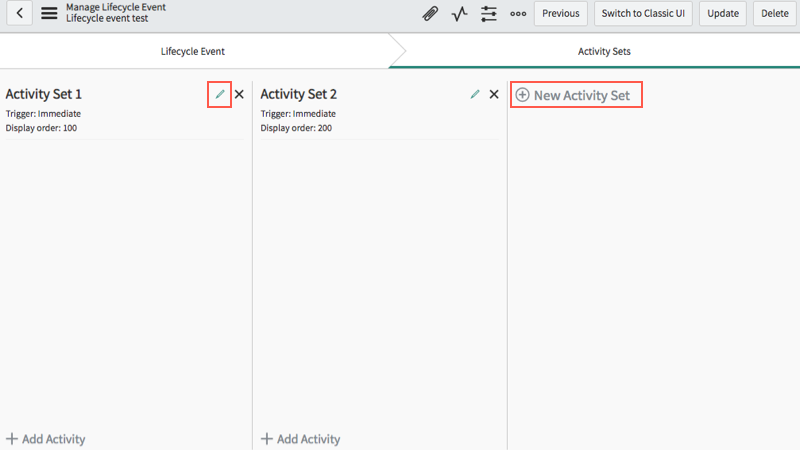Select the Activity Set 2 title
This screenshot has width=800, height=450.
pyautogui.click(x=298, y=94)
